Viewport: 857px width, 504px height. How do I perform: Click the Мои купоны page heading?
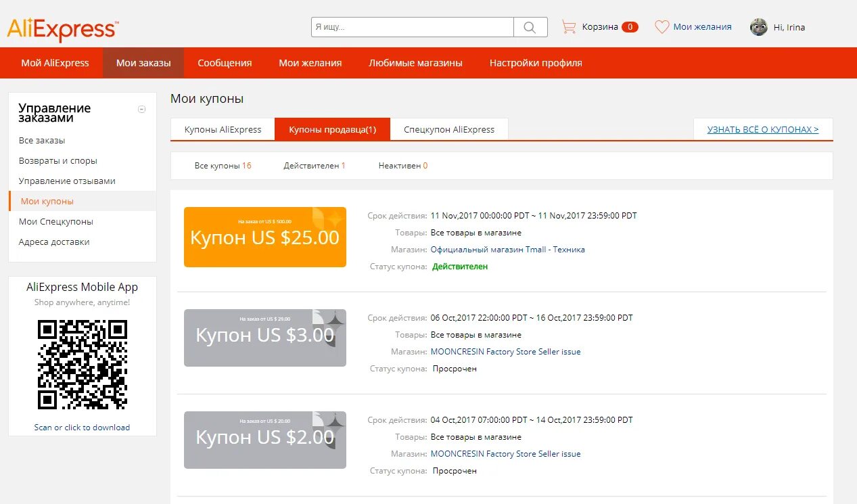207,99
